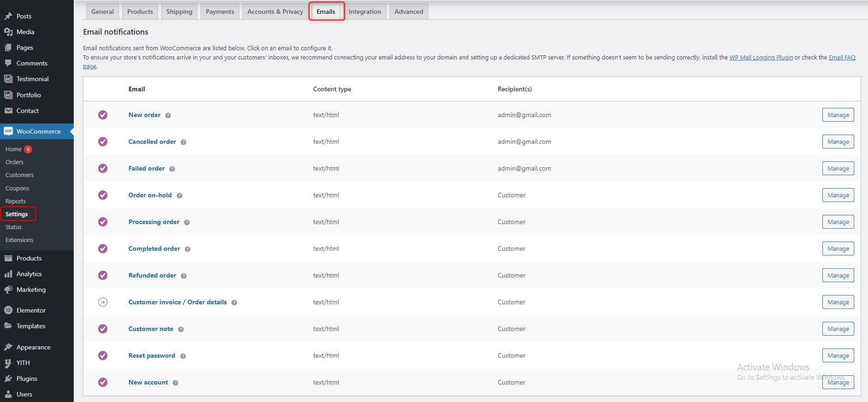This screenshot has width=868, height=402.
Task: Switch to the Payments tab
Action: (220, 12)
